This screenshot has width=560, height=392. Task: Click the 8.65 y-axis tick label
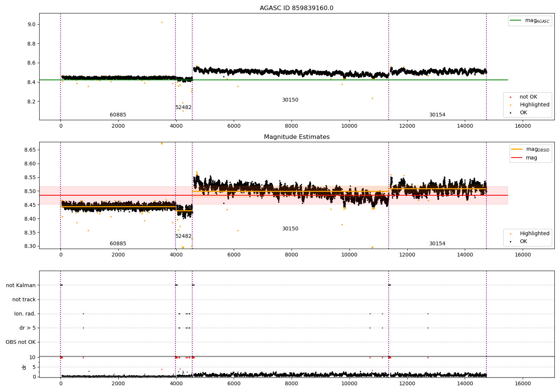click(x=30, y=150)
